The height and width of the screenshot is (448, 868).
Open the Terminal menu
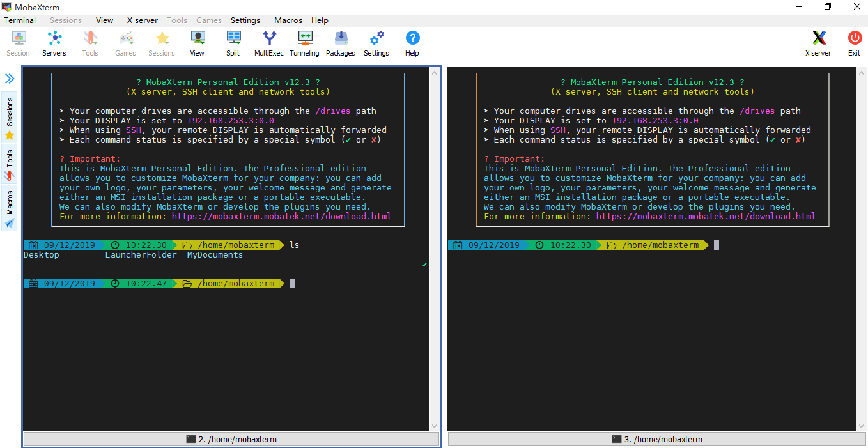pos(20,20)
